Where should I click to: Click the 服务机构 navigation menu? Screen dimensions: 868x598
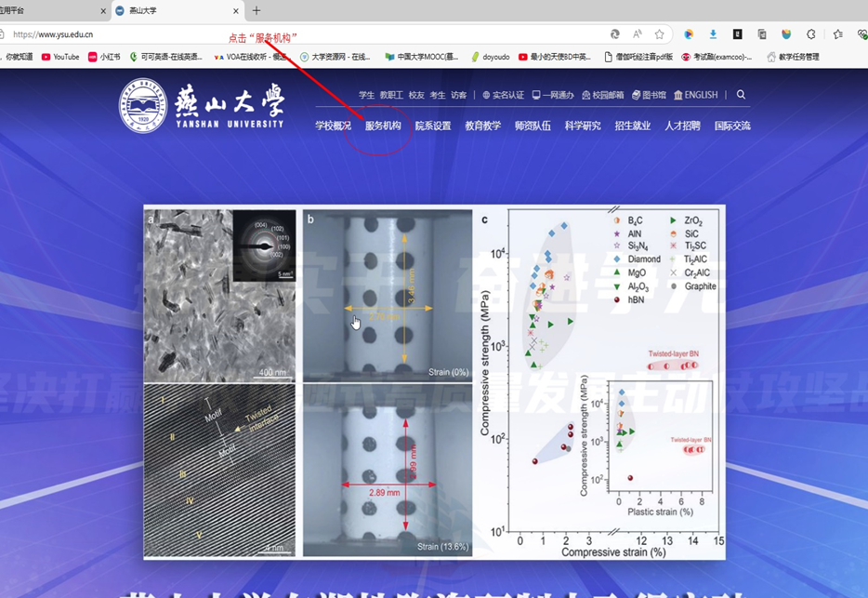point(383,126)
